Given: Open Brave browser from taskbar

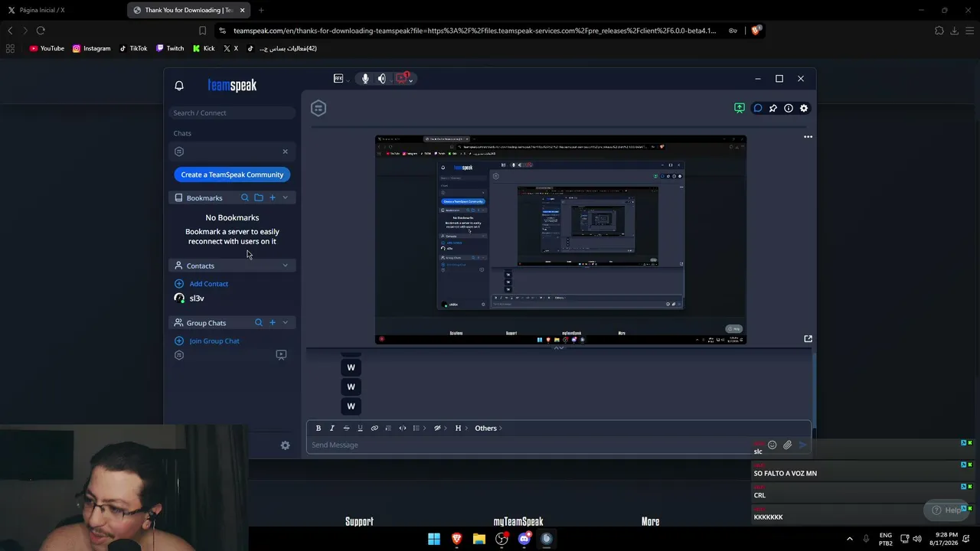Looking at the screenshot, I should click(x=457, y=539).
